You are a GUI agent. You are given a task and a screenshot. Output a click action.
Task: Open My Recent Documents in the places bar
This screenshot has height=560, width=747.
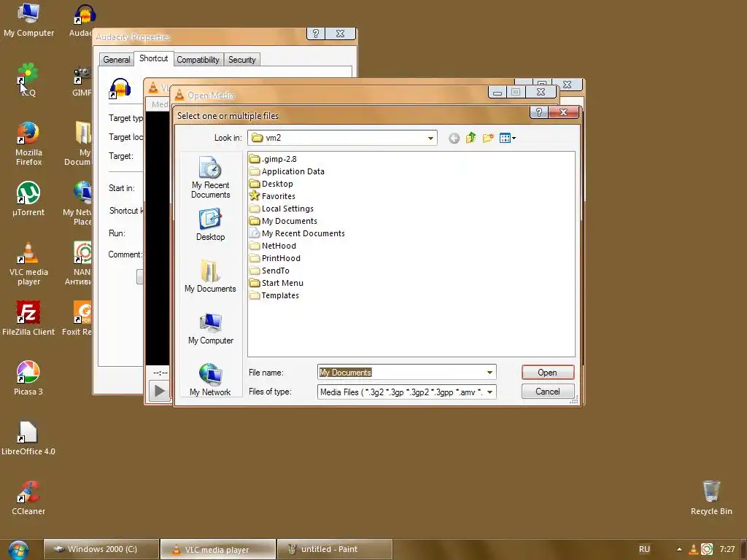pyautogui.click(x=210, y=177)
